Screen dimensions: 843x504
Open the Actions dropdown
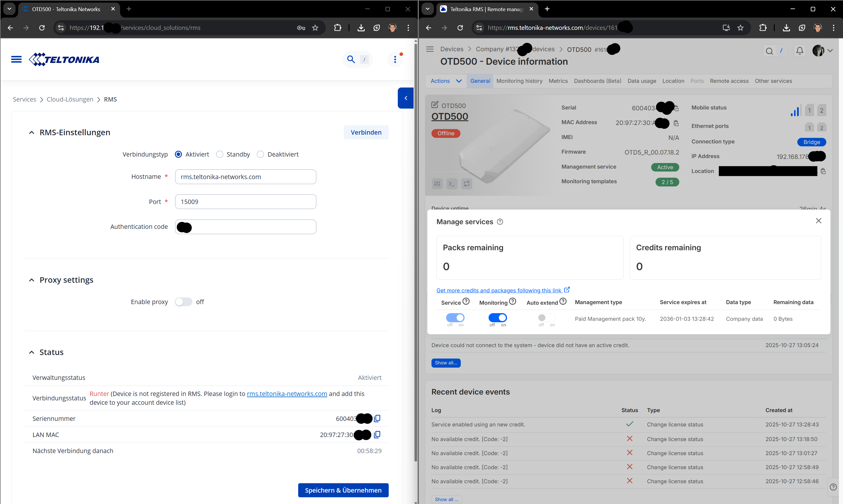tap(446, 81)
